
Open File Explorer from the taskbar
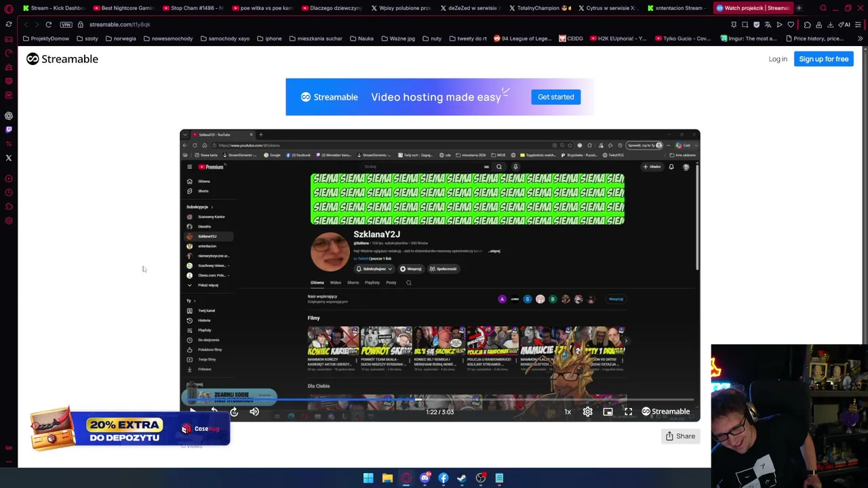pyautogui.click(x=387, y=478)
